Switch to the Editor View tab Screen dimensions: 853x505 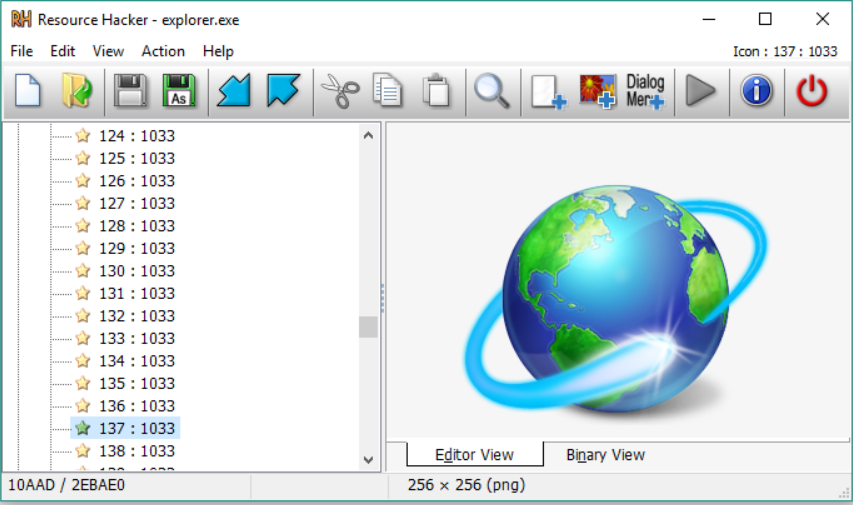click(474, 454)
